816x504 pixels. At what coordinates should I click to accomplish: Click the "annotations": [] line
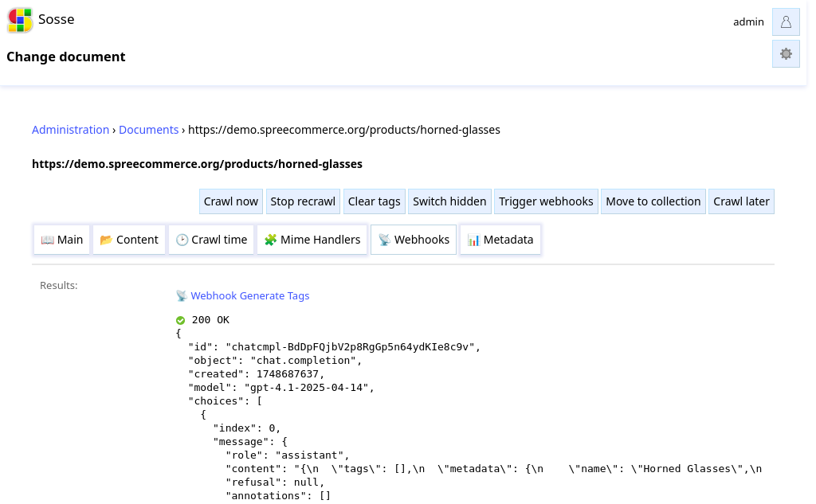278,496
